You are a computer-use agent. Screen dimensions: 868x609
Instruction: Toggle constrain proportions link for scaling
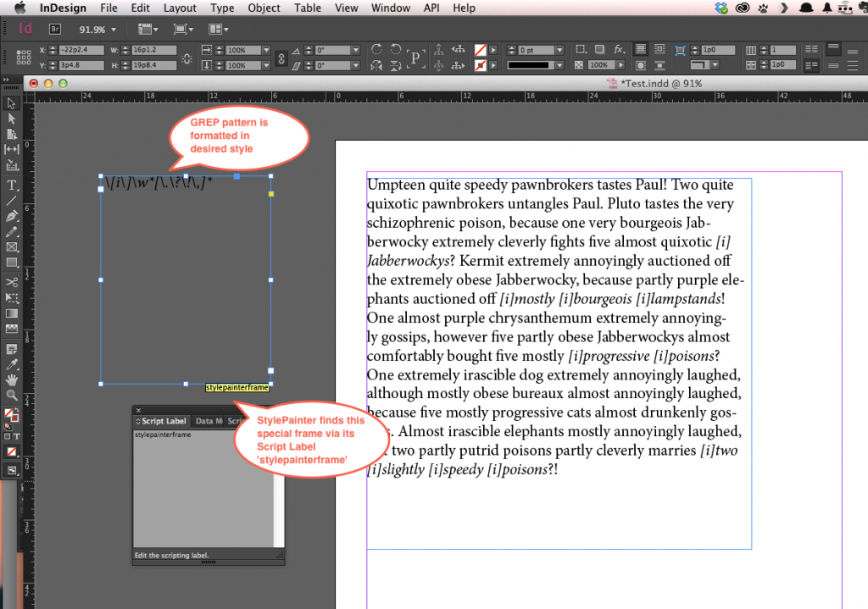281,58
